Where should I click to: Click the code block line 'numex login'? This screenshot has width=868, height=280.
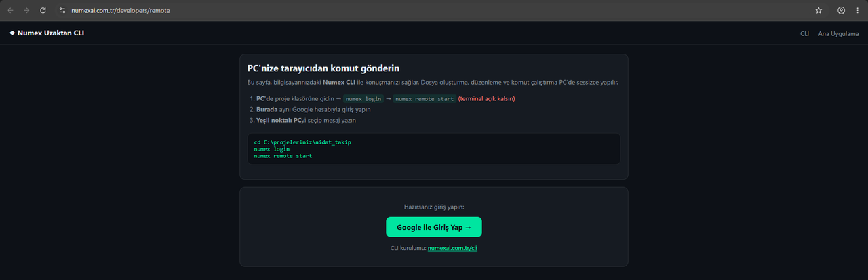pyautogui.click(x=272, y=149)
